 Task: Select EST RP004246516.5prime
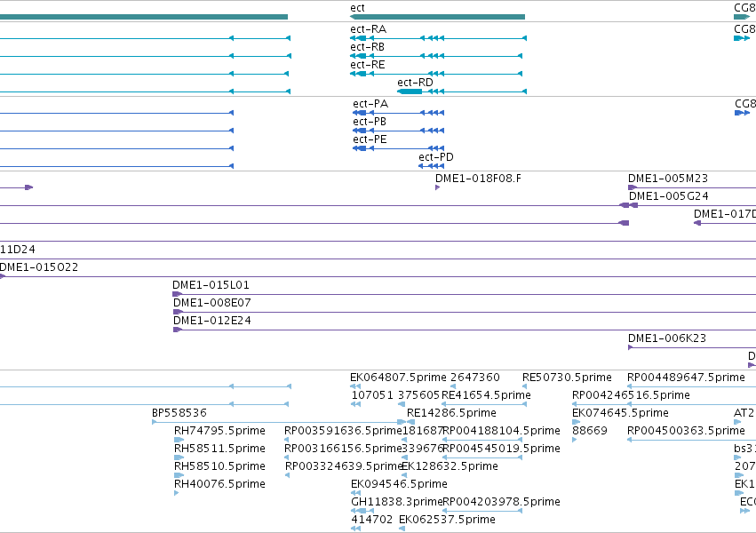point(631,395)
